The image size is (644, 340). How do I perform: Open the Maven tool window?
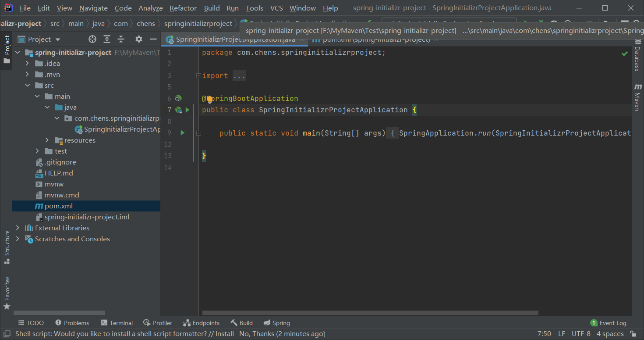tap(637, 97)
